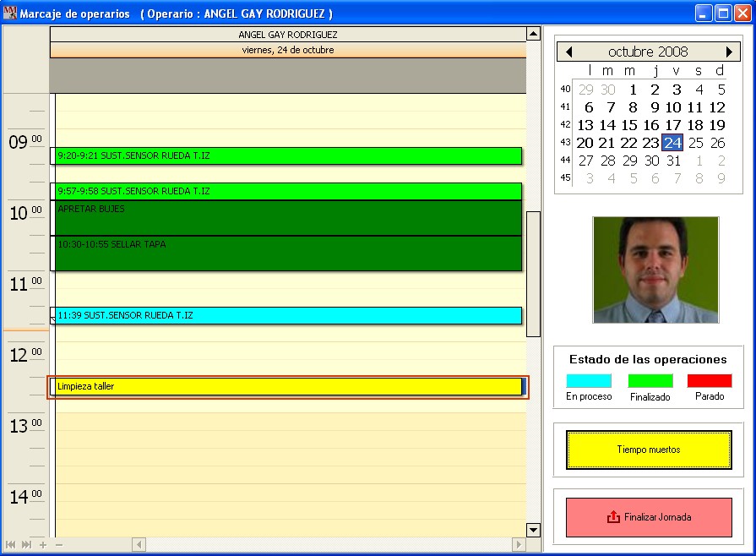The image size is (756, 556).
Task: Click the Tiempo muertos button
Action: coord(649,450)
